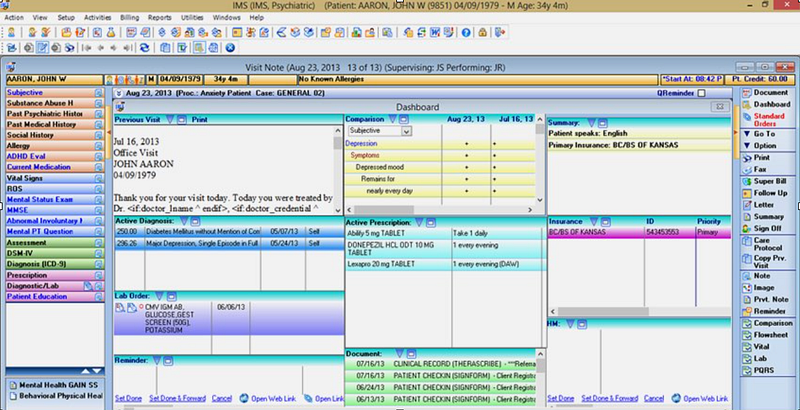The height and width of the screenshot is (410, 800).
Task: Open the Super Bill icon in right panel
Action: [x=747, y=182]
